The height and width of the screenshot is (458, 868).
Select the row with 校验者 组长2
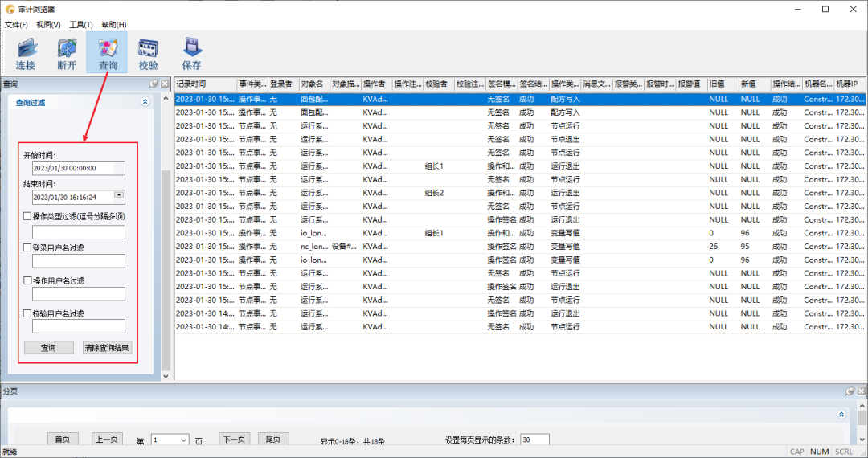tap(520, 193)
